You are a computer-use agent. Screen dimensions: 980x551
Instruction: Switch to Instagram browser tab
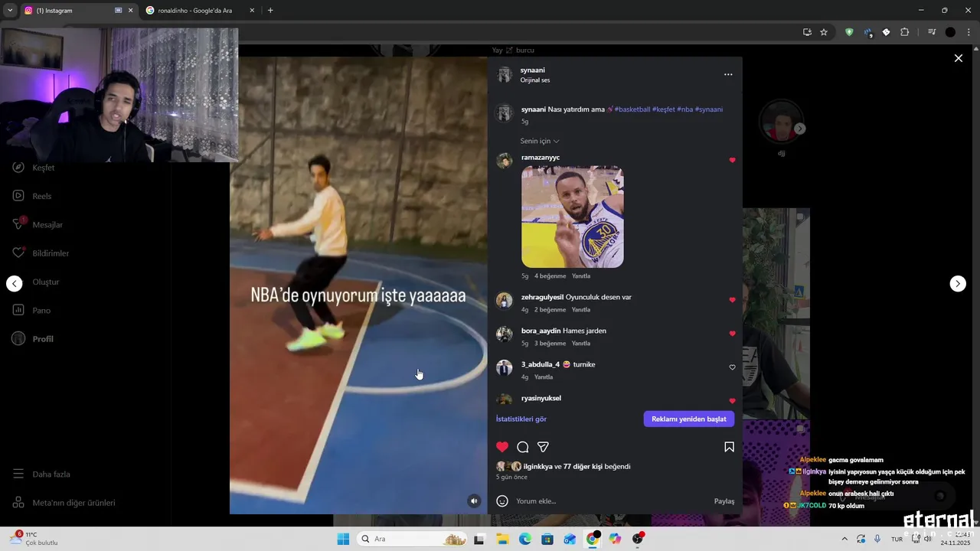(78, 11)
